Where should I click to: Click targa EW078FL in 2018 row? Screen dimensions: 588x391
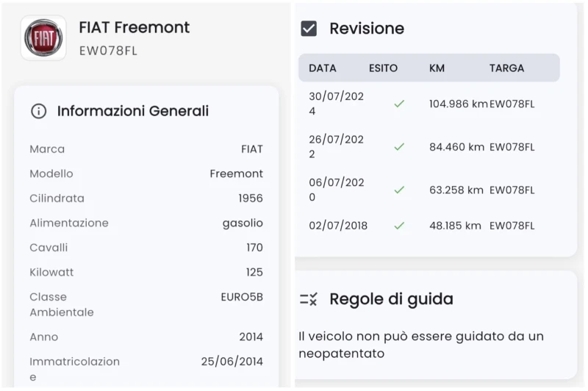(x=512, y=226)
